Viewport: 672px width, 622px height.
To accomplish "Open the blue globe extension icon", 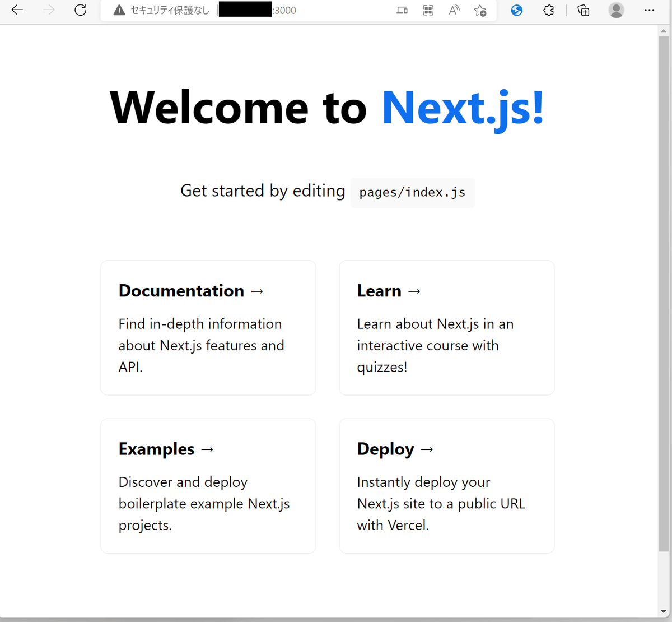I will coord(517,10).
